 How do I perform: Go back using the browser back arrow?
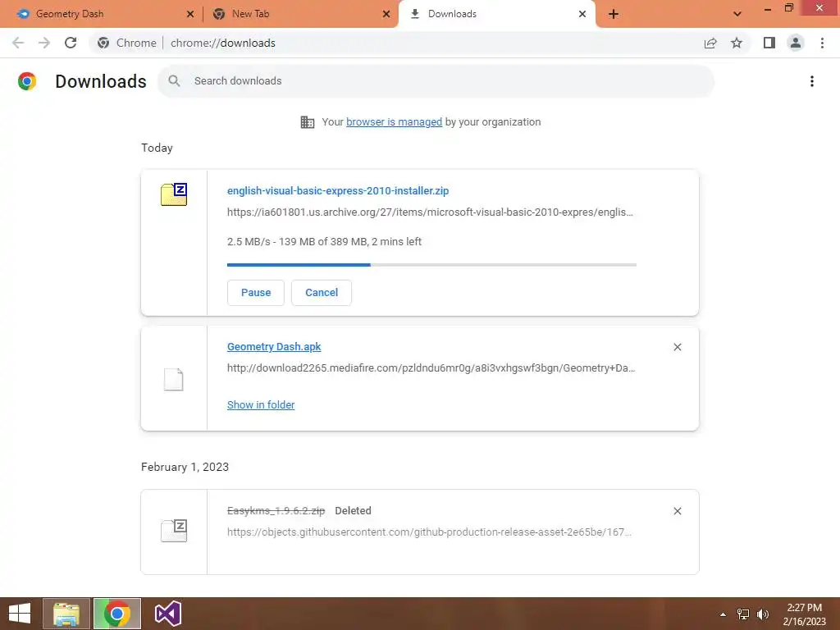point(18,43)
